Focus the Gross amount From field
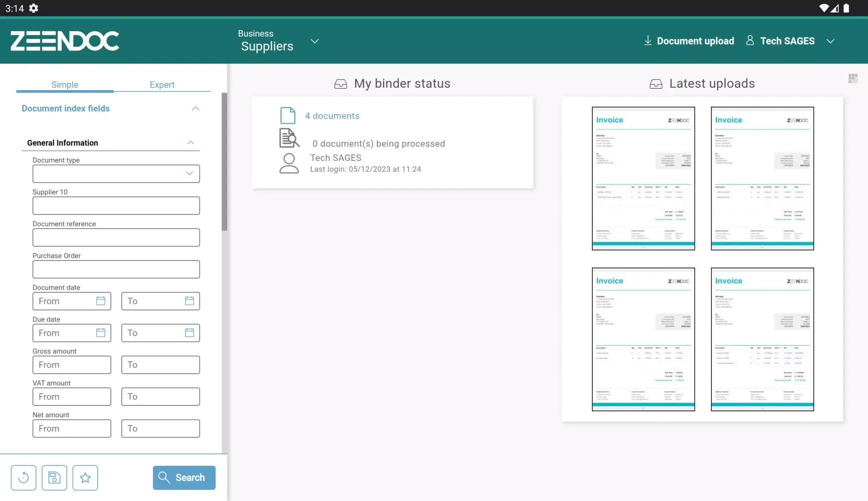 [x=72, y=365]
